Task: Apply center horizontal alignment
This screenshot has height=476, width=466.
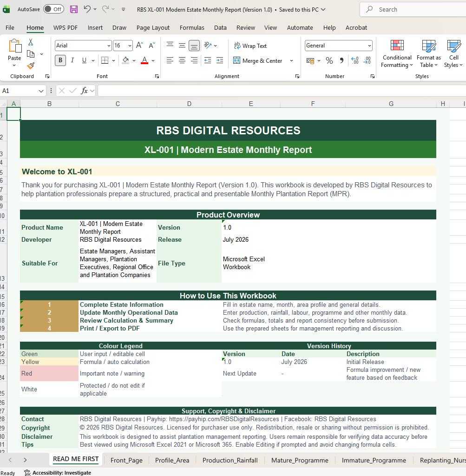Action: 182,60
